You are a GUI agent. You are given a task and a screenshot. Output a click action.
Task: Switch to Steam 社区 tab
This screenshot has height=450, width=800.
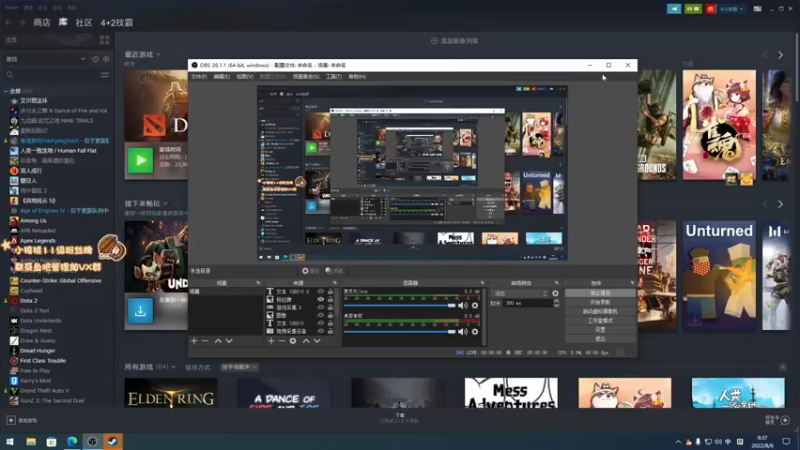pos(84,22)
